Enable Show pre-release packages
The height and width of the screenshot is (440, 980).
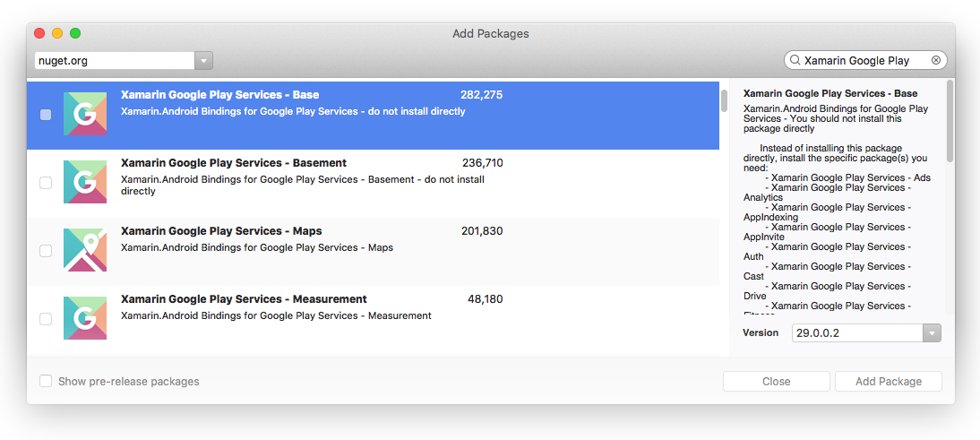click(x=46, y=382)
